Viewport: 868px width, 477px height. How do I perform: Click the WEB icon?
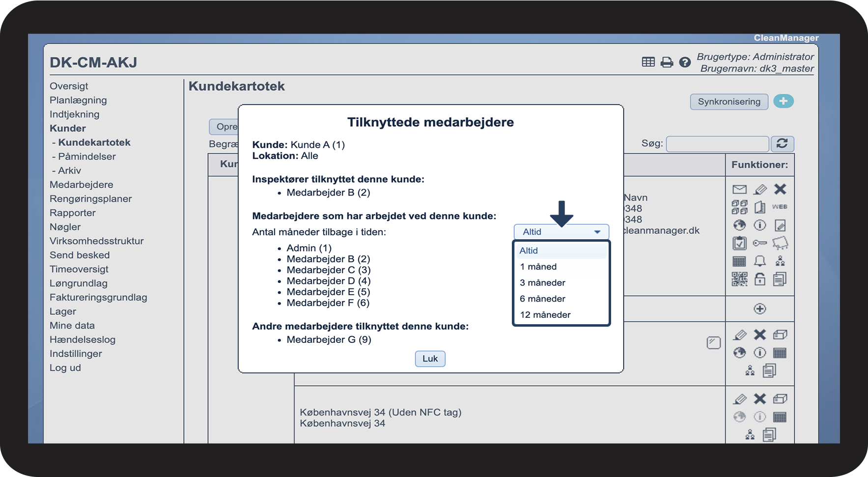780,207
